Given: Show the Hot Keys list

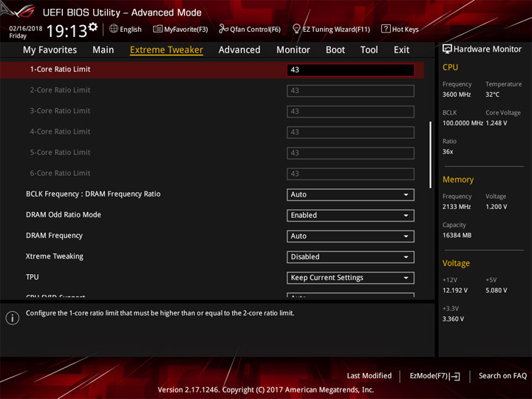Looking at the screenshot, I should point(400,29).
